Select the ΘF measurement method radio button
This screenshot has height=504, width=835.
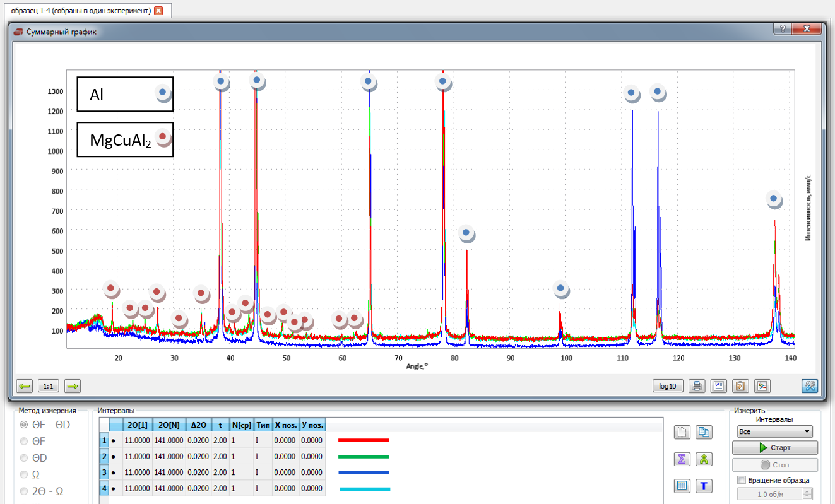tap(23, 440)
